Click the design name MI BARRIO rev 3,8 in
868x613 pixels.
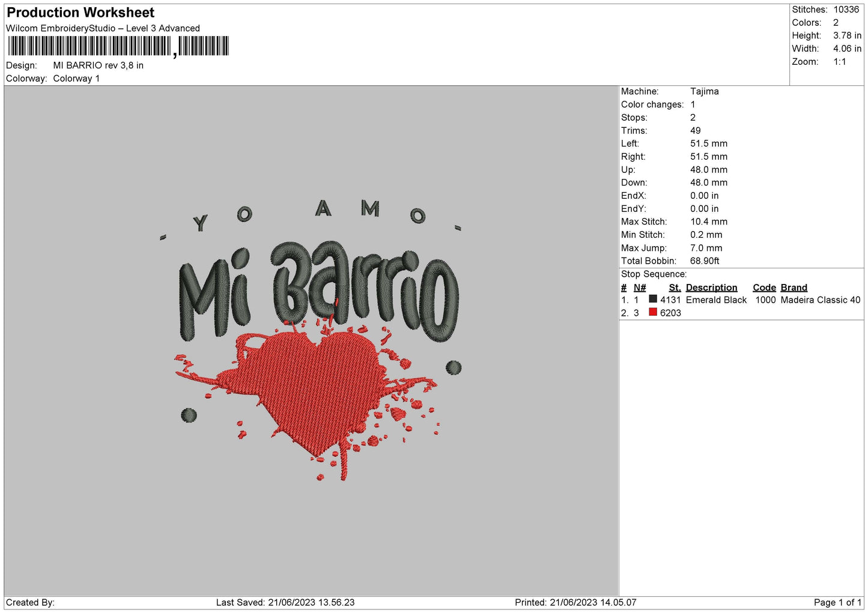point(99,65)
